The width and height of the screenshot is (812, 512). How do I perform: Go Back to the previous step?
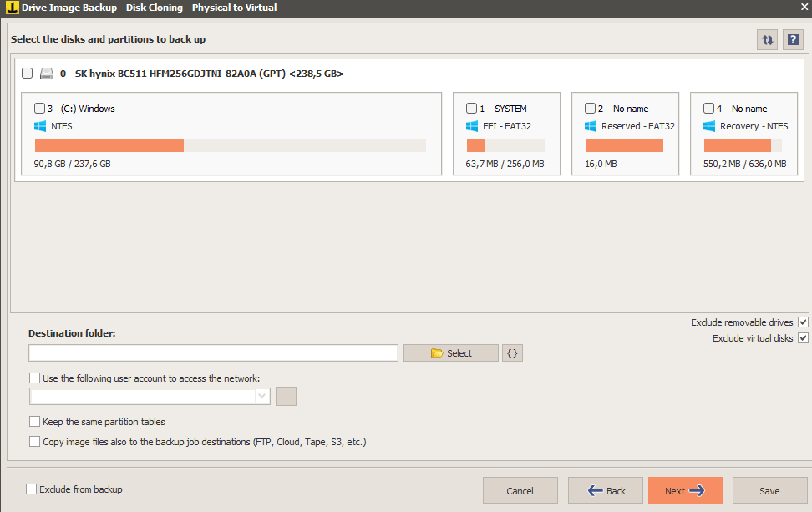(x=606, y=490)
